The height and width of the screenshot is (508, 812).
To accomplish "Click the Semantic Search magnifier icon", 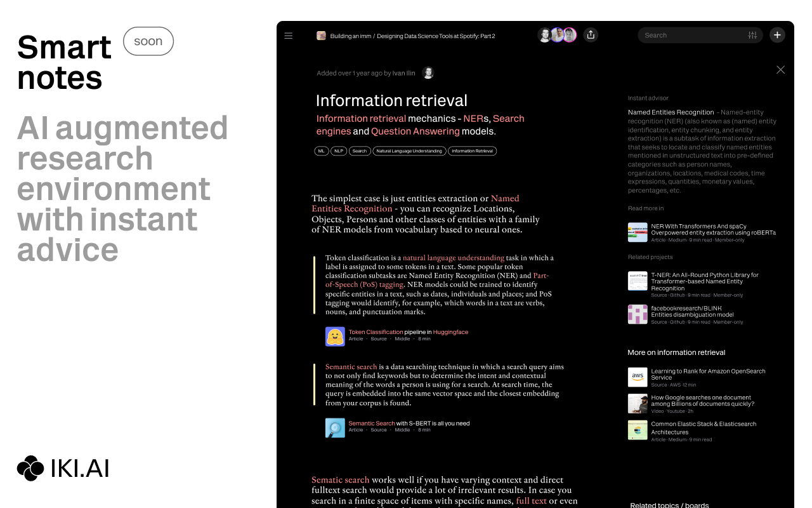I will [335, 427].
